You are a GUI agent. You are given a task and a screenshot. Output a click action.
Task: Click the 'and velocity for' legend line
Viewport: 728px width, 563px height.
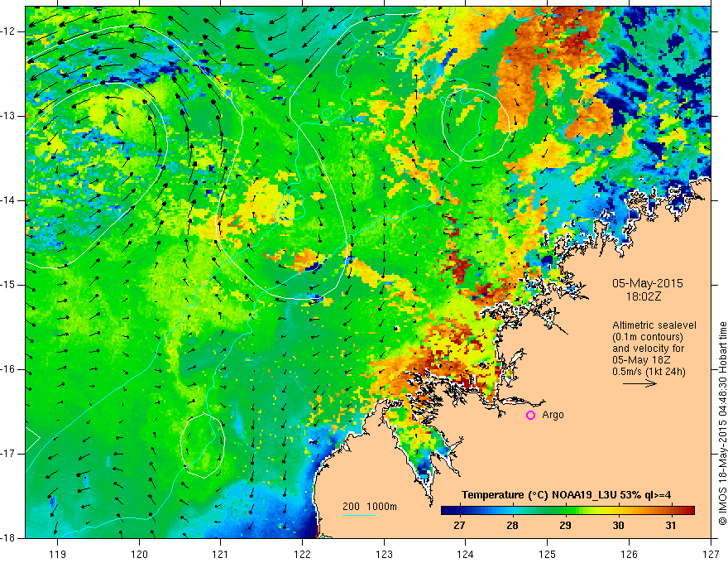[648, 349]
